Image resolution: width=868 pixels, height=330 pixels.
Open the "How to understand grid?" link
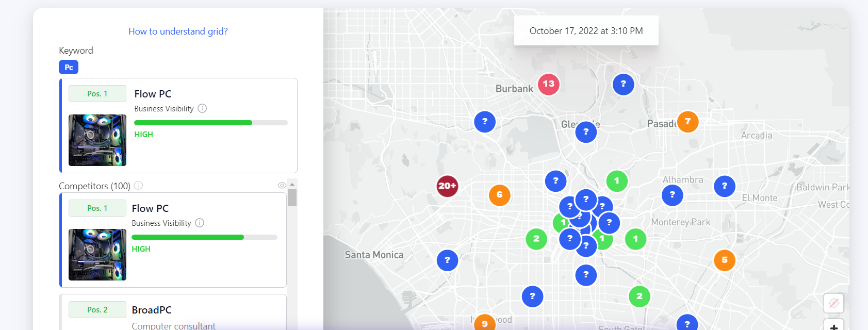coord(178,31)
